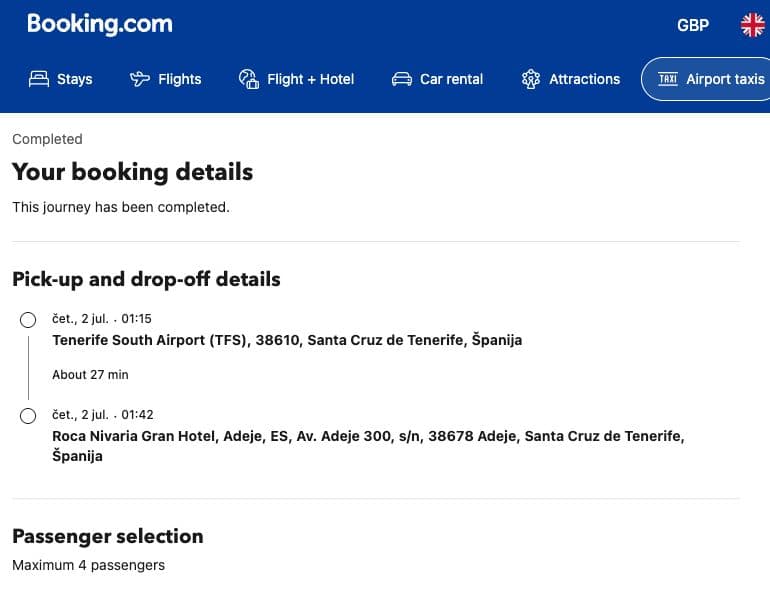
Task: Click 'Maximum 4 passengers' text
Action: (89, 565)
